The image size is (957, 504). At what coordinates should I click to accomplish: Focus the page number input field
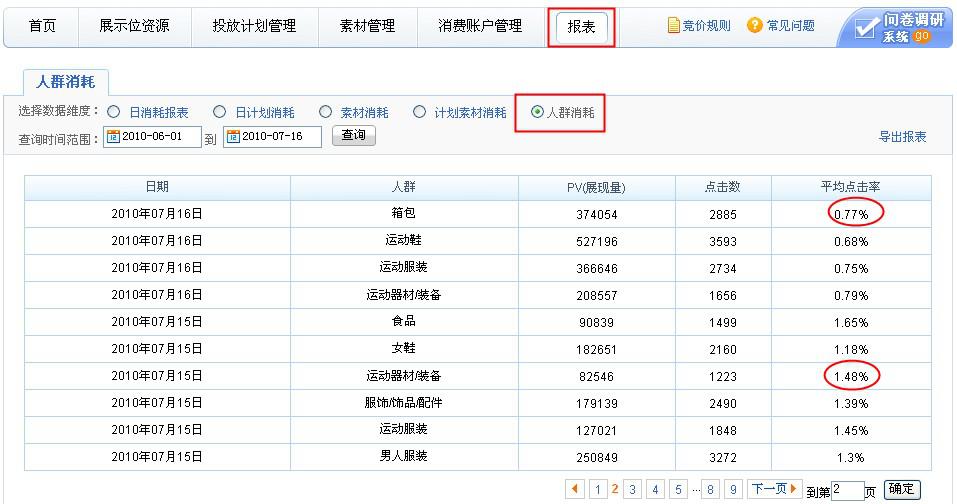[x=847, y=491]
